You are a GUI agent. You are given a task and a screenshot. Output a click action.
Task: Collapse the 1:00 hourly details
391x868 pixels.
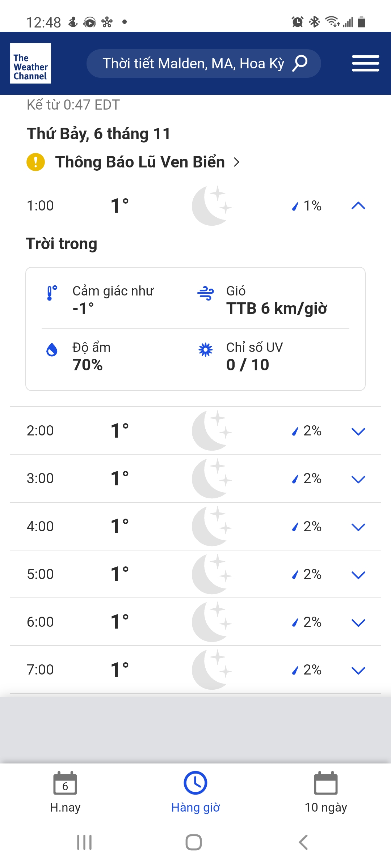(358, 206)
